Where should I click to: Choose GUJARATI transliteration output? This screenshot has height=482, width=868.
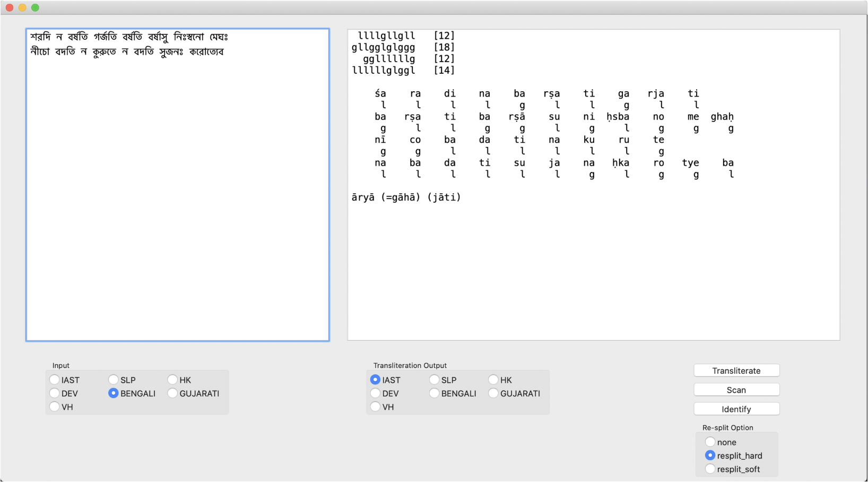(493, 393)
